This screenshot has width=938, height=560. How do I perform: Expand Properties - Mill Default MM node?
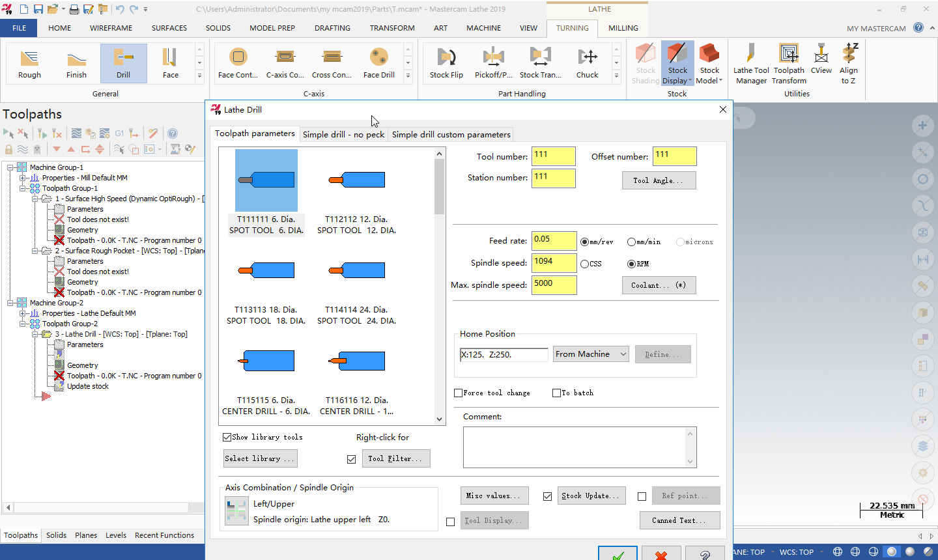click(x=22, y=178)
